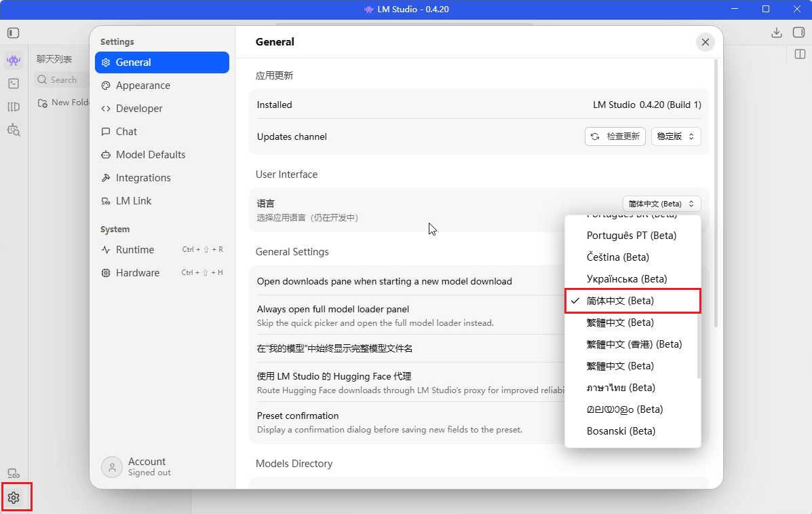Click the 检查更新 check for updates button

click(x=615, y=136)
